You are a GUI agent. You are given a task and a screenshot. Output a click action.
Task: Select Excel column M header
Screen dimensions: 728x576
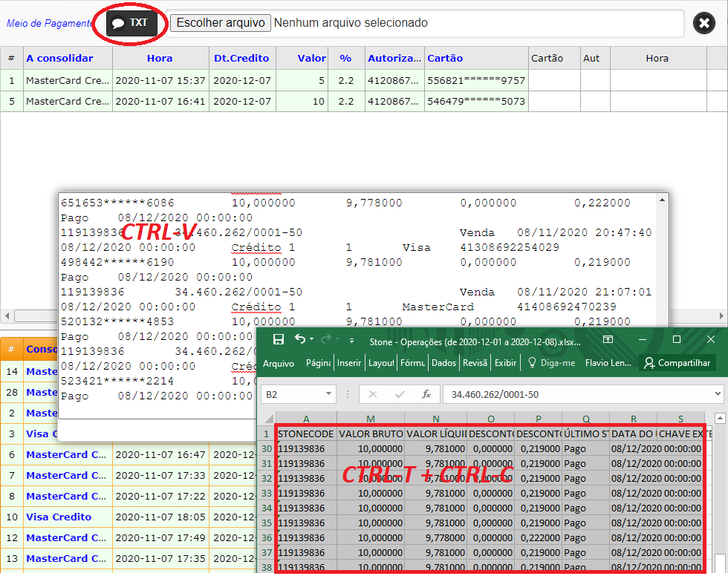pos(371,419)
